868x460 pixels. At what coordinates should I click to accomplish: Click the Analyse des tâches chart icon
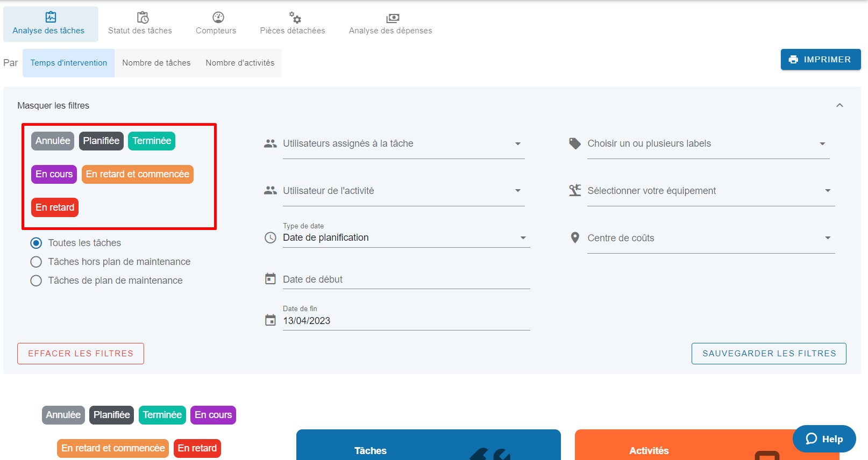[x=51, y=17]
